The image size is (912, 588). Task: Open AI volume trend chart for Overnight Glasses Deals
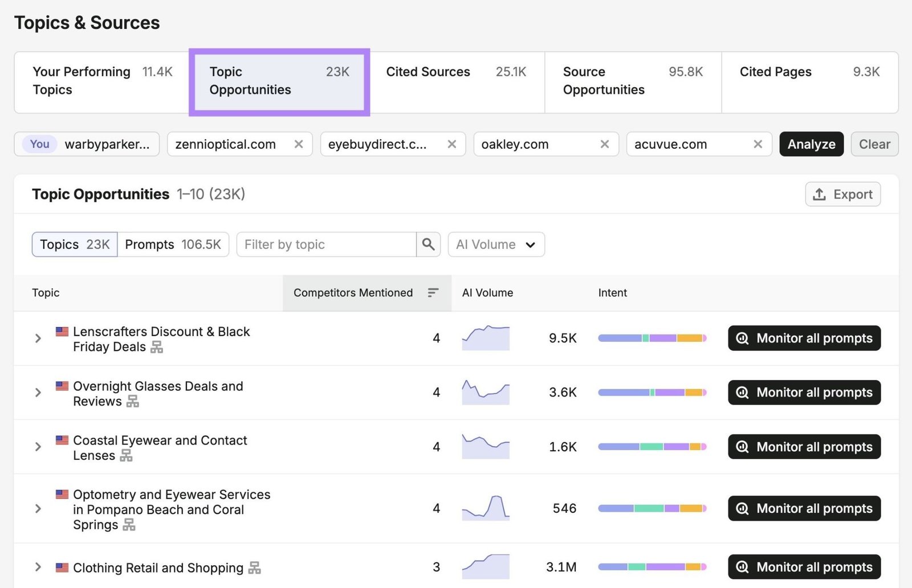tap(486, 392)
